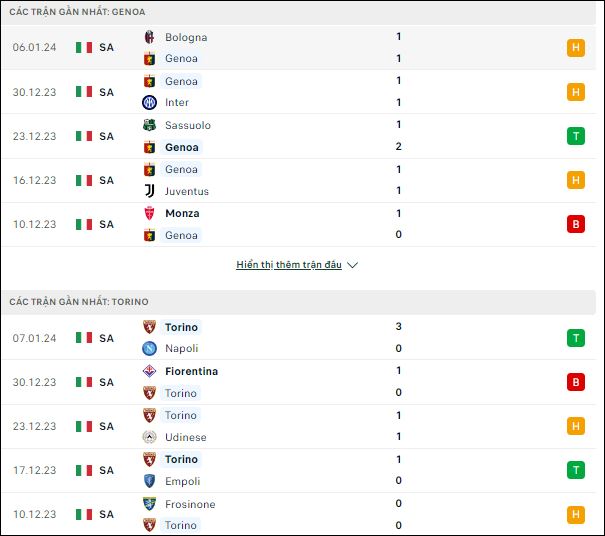
Task: Click the red B badge for Fiorentina match
Action: [576, 382]
